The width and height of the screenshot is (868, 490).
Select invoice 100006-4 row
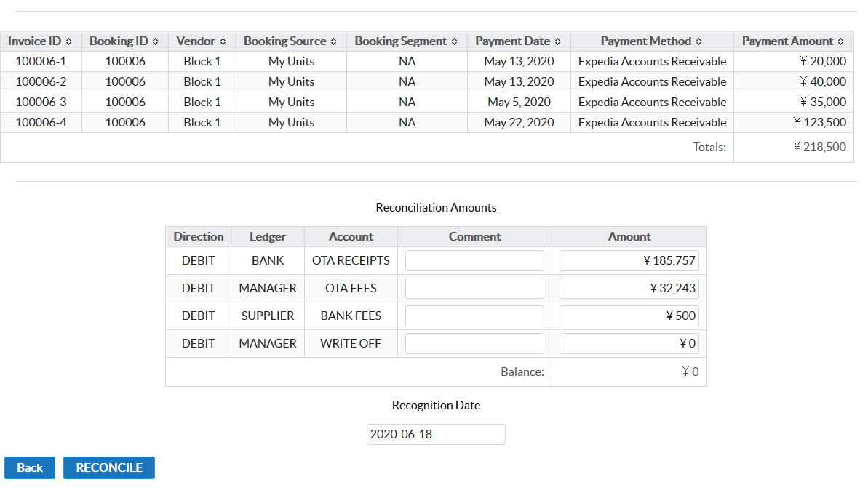tap(41, 123)
